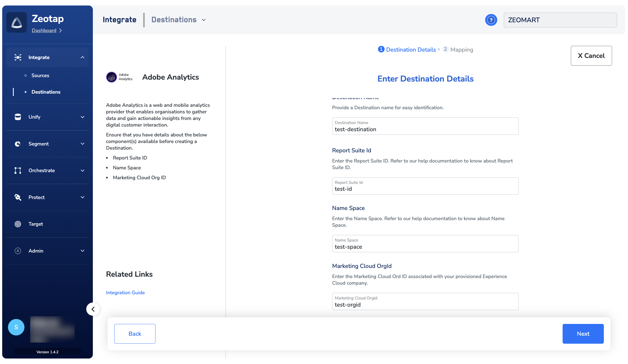
Task: Collapse the sidebar with the arrow
Action: point(93,309)
